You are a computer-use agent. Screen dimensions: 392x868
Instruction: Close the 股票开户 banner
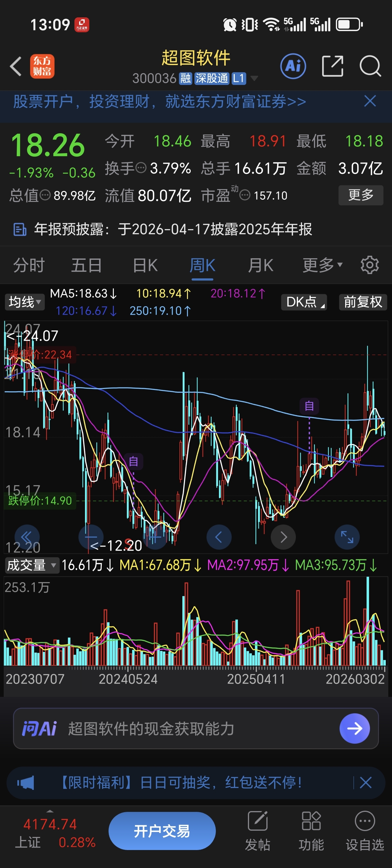point(370,101)
